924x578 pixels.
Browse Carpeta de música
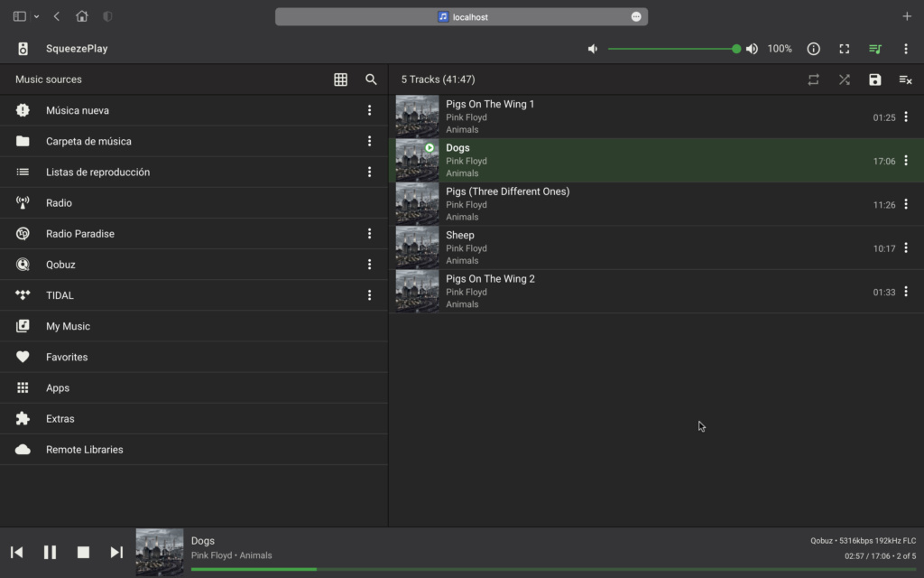(194, 141)
